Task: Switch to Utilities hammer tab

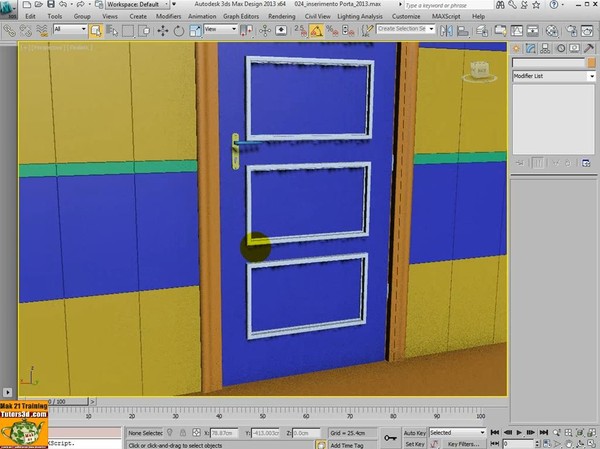Action: click(x=589, y=49)
